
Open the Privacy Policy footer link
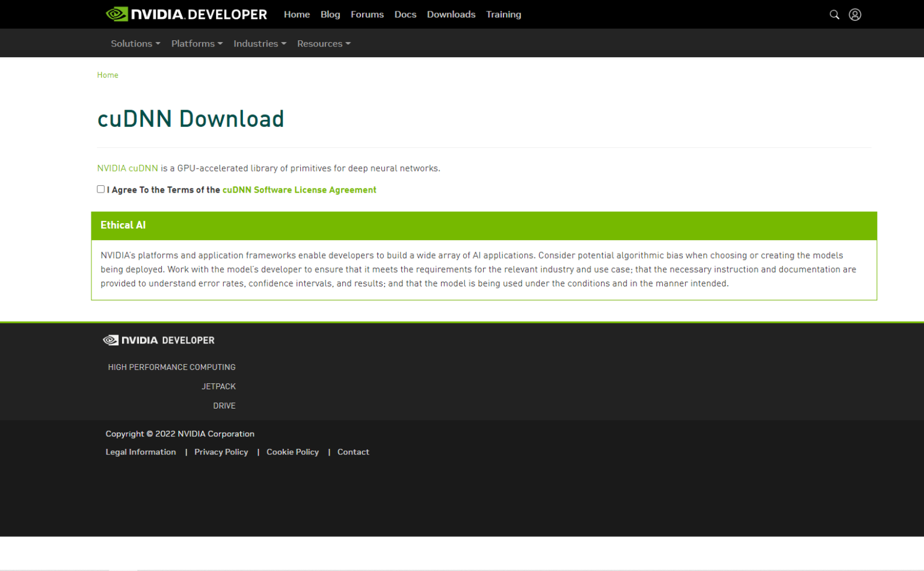221,452
